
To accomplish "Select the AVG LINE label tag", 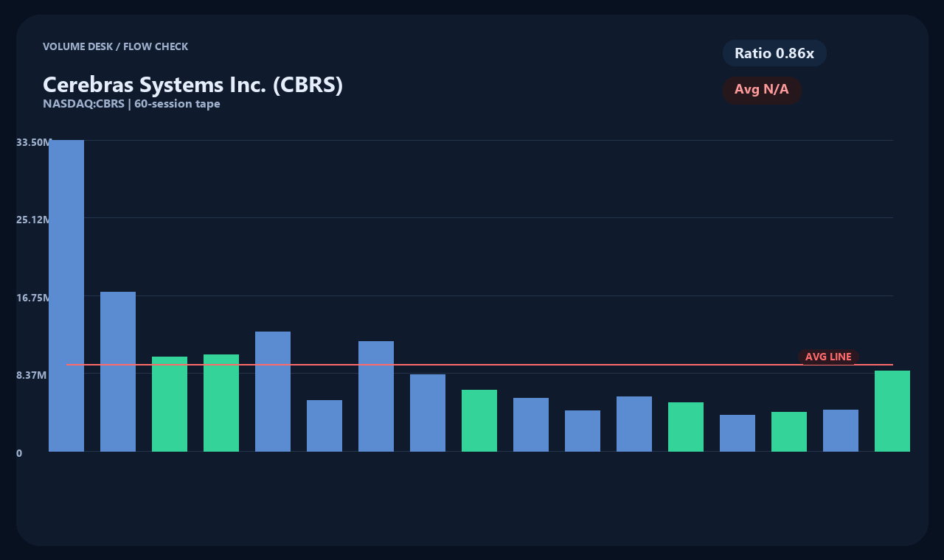I will click(828, 357).
